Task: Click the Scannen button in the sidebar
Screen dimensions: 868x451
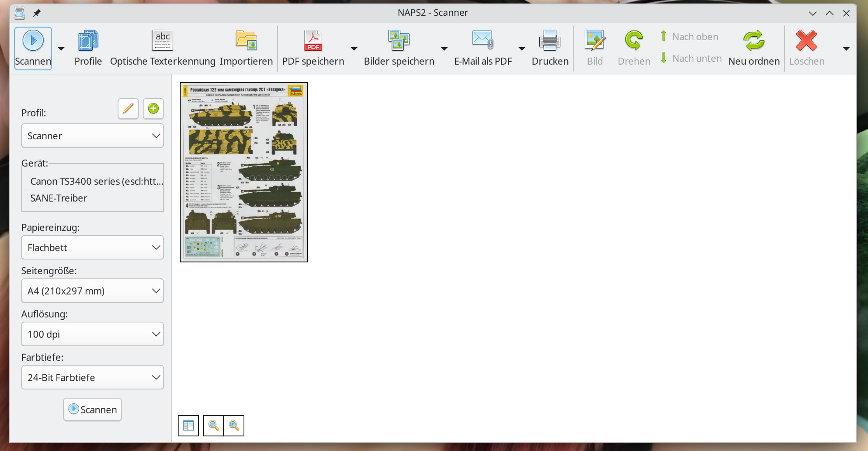Action: point(93,410)
